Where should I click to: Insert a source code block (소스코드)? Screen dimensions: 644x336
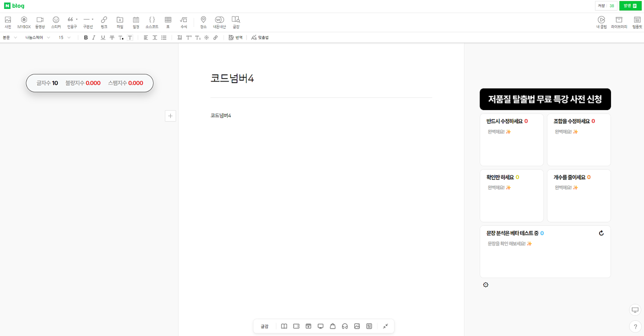click(x=152, y=22)
